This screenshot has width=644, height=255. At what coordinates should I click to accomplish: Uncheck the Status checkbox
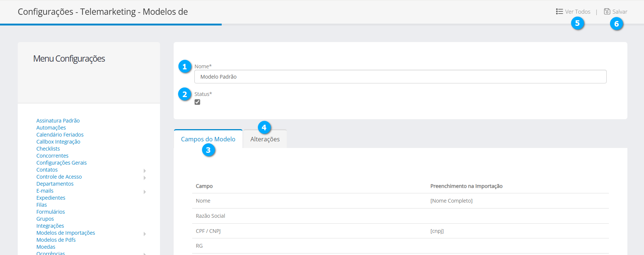pos(197,102)
